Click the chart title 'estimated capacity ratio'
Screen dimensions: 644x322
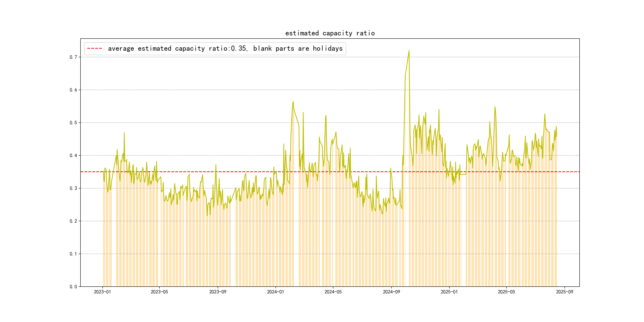[330, 33]
